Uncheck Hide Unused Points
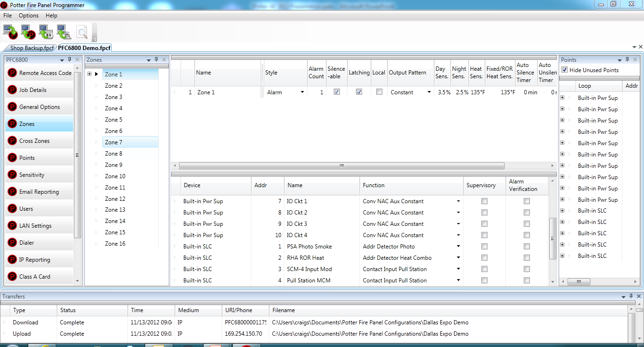The image size is (644, 347). tap(565, 70)
